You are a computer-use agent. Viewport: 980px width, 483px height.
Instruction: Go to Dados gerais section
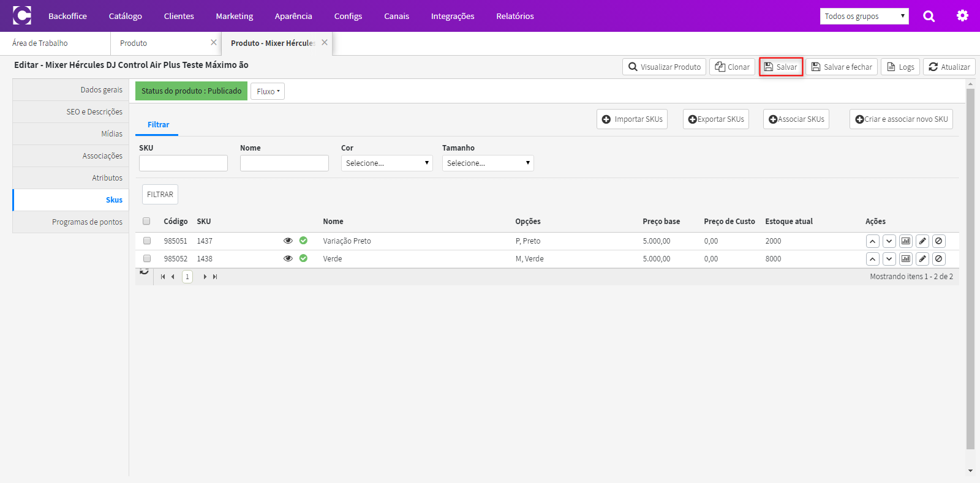click(x=70, y=90)
